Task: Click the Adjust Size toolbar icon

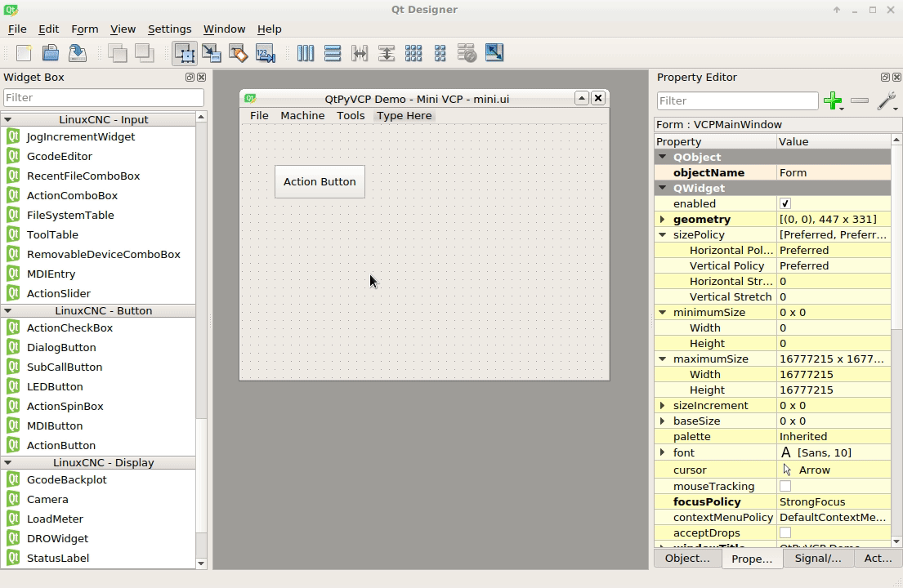Action: click(x=494, y=54)
